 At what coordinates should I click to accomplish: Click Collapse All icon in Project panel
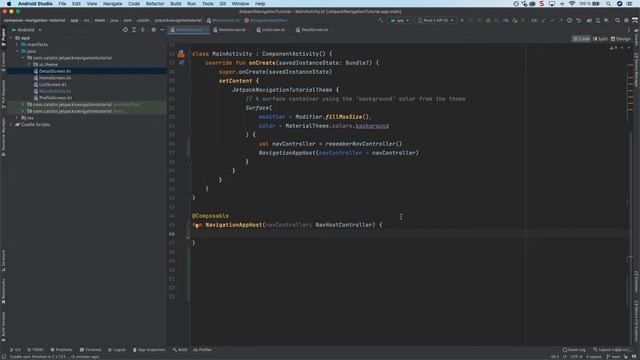pos(143,30)
